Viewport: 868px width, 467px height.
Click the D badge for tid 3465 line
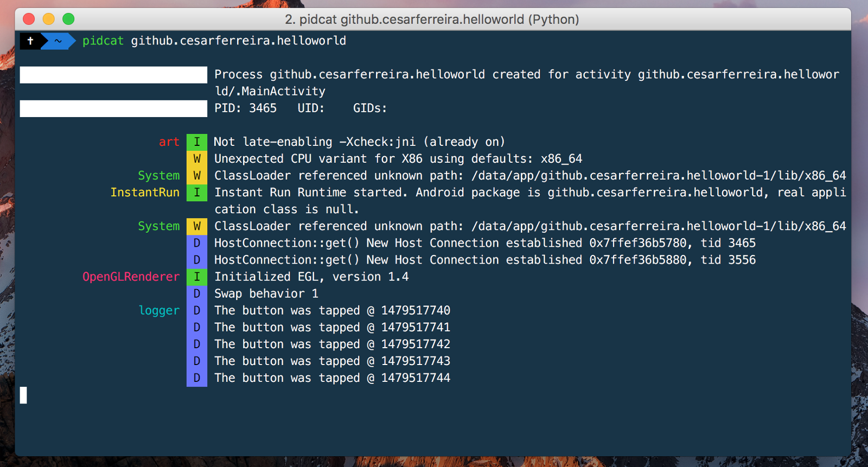coord(197,243)
